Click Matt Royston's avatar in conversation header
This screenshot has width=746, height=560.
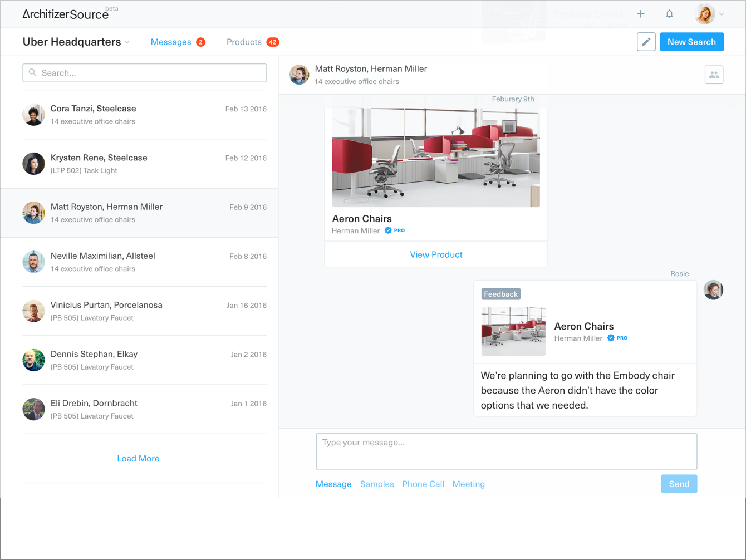299,75
